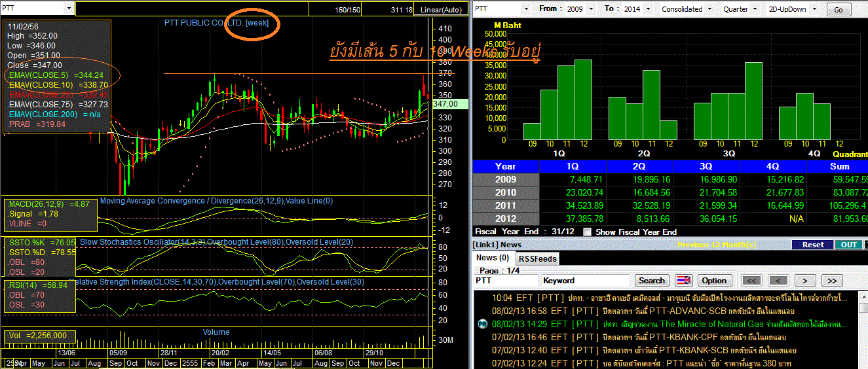Select the 2012 year row header
The image size is (868, 369).
(506, 219)
